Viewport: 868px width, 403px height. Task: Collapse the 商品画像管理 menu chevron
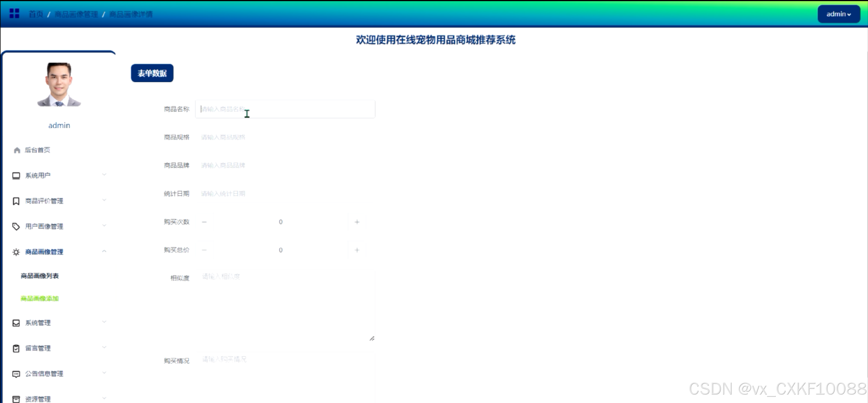[x=104, y=251]
